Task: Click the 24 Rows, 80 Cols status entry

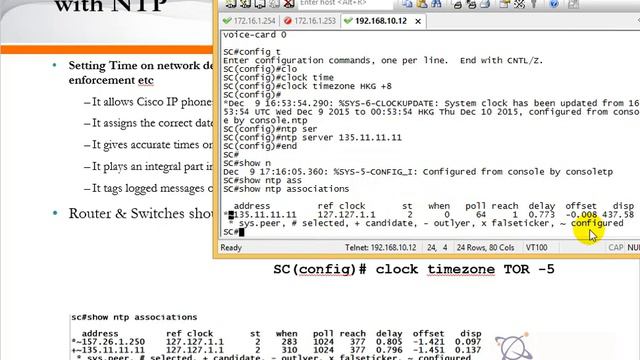Action: (485, 248)
